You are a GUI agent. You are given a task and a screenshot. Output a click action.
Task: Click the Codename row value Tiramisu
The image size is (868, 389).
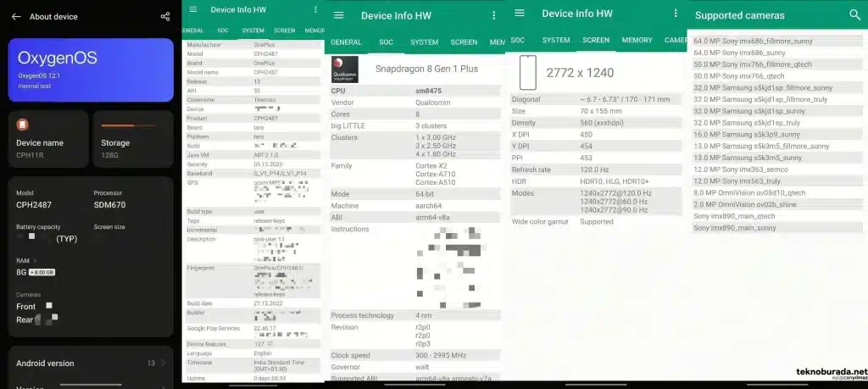point(264,100)
